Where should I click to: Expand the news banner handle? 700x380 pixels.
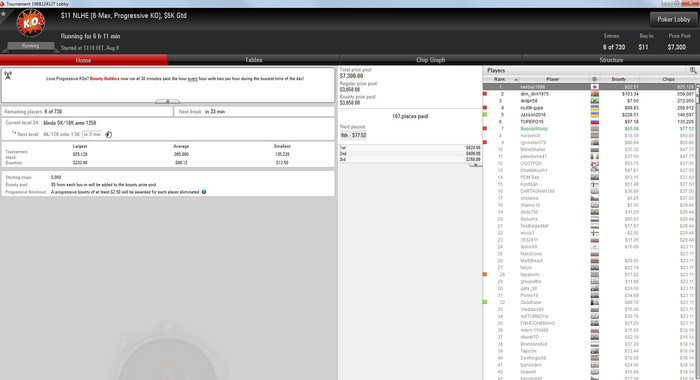pos(167,101)
